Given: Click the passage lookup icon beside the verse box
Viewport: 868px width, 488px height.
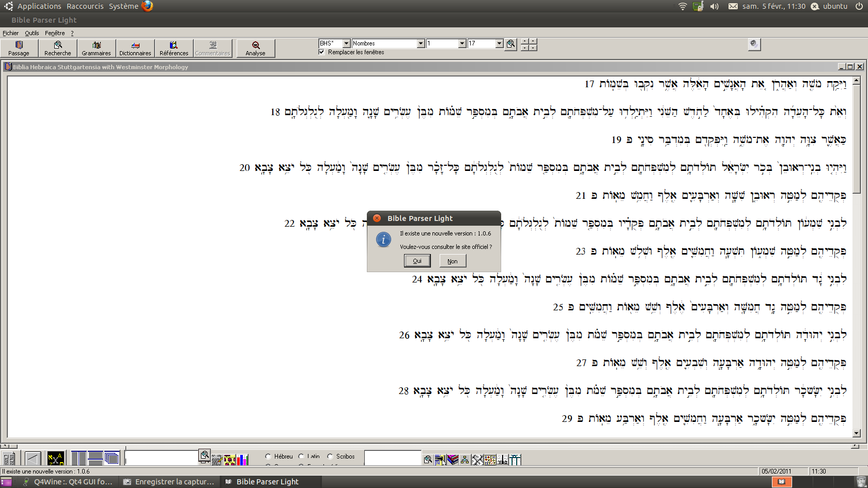Looking at the screenshot, I should click(511, 44).
